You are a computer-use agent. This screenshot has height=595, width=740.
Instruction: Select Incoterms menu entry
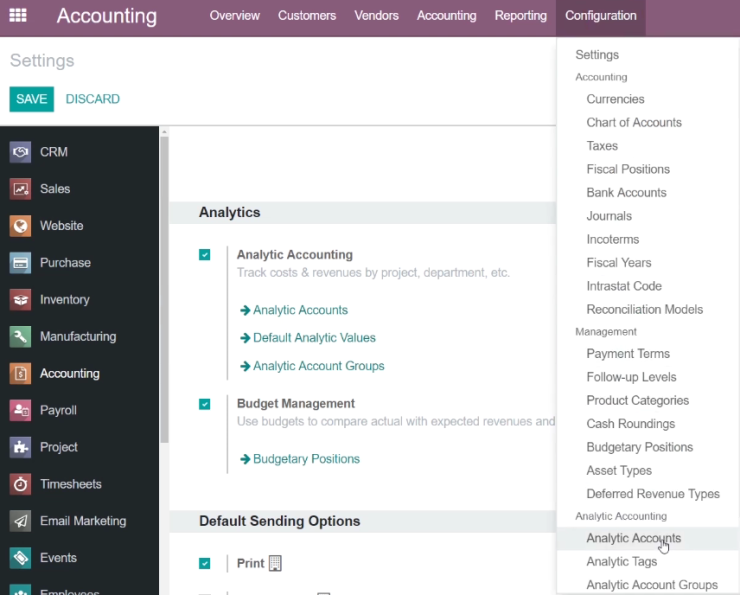click(613, 239)
